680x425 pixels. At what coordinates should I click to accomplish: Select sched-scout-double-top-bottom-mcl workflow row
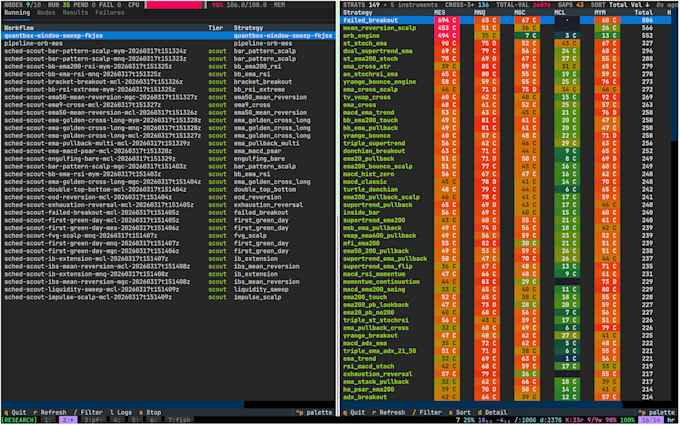[x=168, y=190]
